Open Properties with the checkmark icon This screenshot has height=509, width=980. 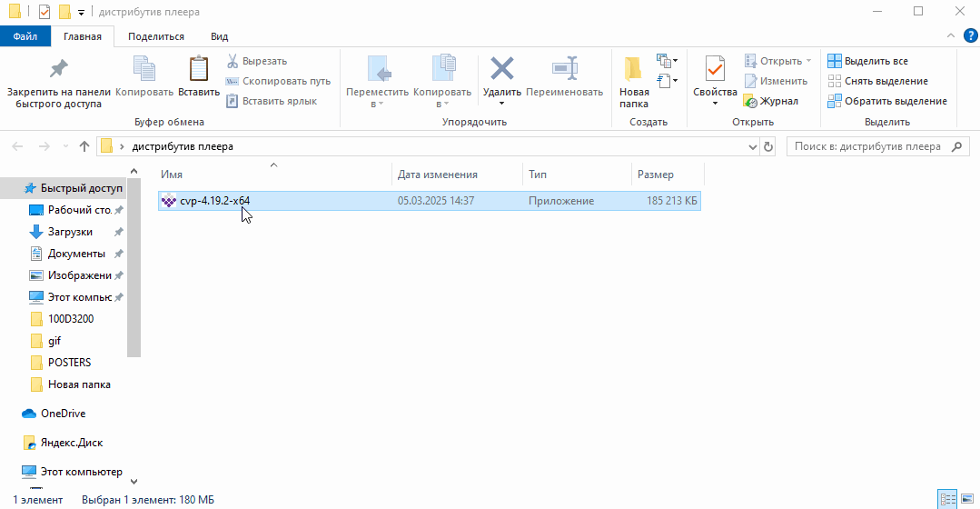(715, 71)
